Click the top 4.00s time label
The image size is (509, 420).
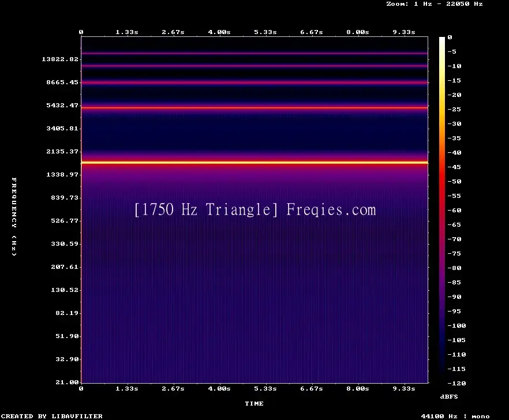(219, 32)
